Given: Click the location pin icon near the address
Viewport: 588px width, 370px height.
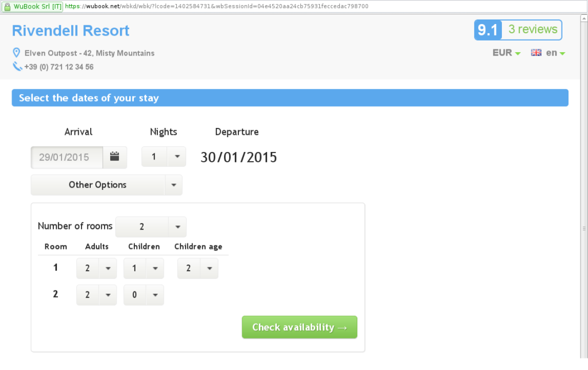Looking at the screenshot, I should [16, 52].
